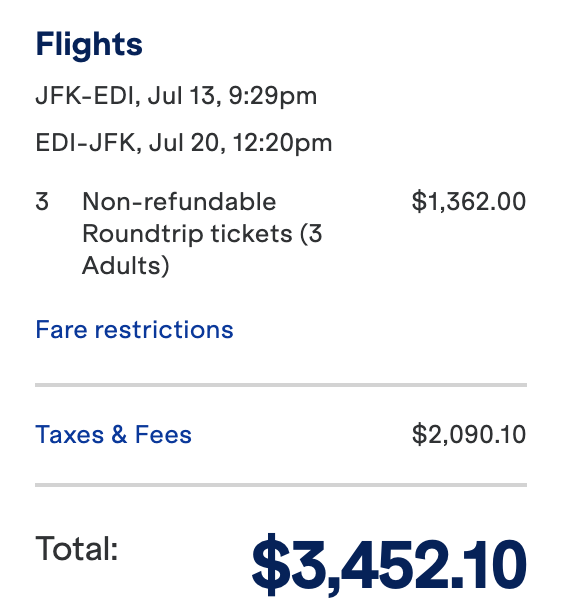Select the JFK-EDI route code

84,96
